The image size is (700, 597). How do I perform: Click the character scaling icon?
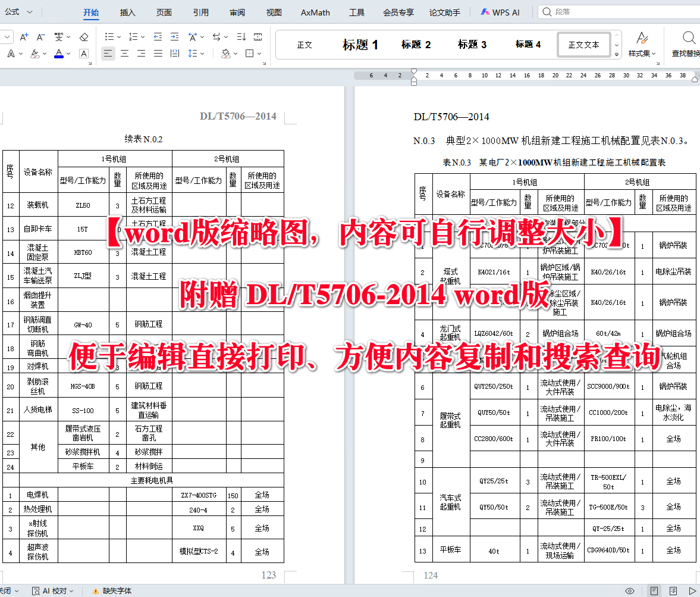pyautogui.click(x=193, y=37)
